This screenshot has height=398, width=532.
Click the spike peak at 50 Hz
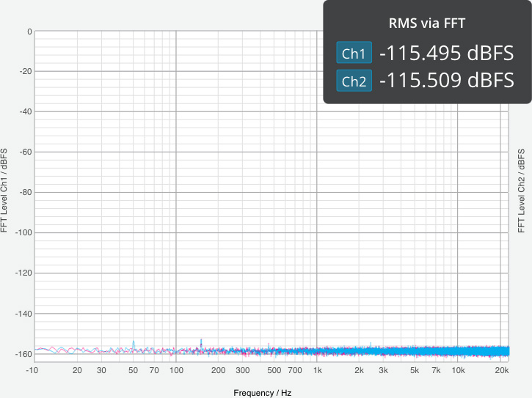[134, 341]
